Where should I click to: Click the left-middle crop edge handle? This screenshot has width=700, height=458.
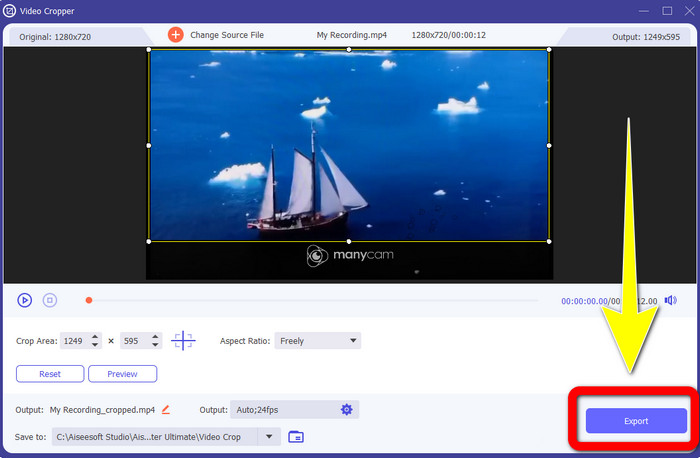coord(149,146)
